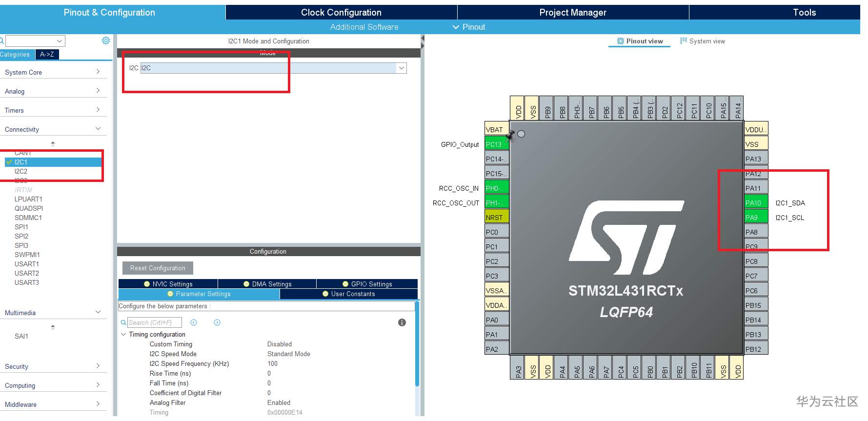Click the NRST pin on the chip
868x421 pixels.
497,218
